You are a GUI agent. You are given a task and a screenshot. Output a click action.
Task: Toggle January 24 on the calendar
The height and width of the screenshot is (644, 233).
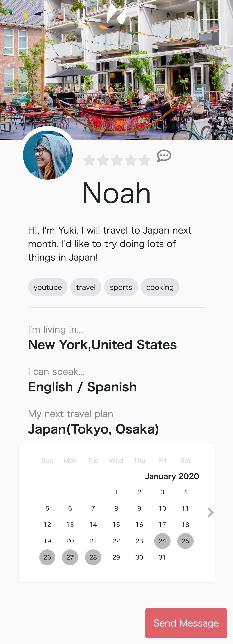[x=162, y=541]
